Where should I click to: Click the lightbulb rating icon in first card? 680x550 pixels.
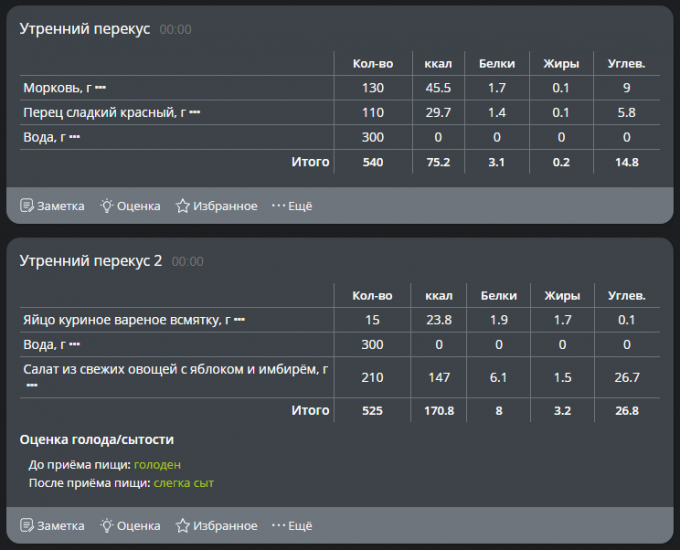click(106, 206)
